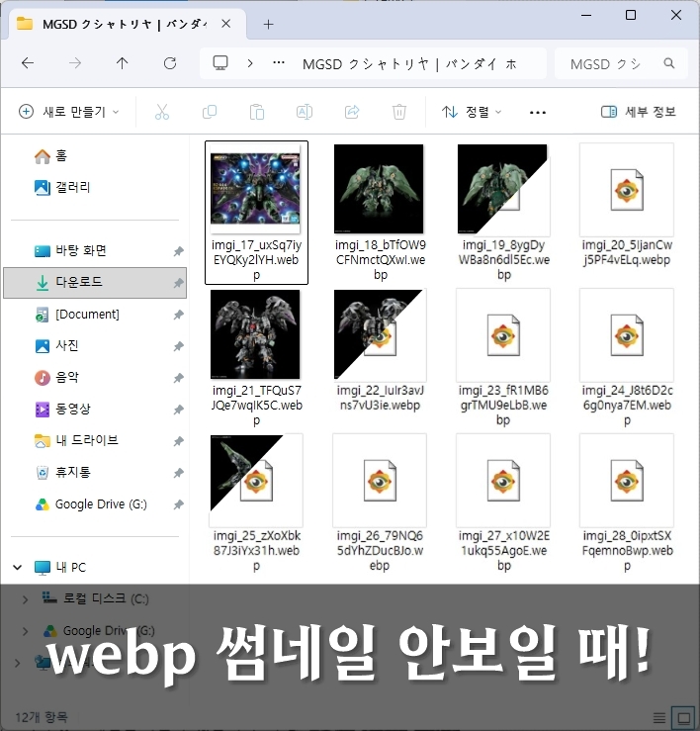Viewport: 700px width, 731px height.
Task: Click the Paste clipboard icon
Action: click(x=257, y=112)
